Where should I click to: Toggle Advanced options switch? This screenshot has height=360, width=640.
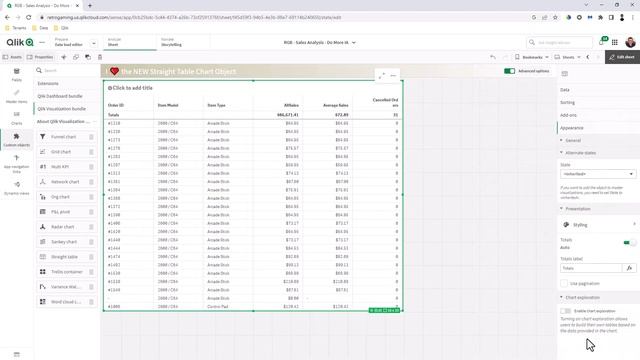(509, 71)
